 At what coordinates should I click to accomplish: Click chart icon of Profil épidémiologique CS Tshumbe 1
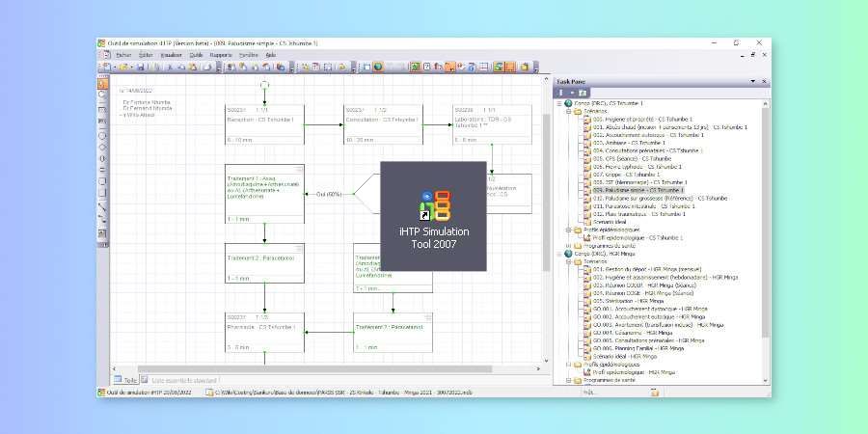[586, 237]
